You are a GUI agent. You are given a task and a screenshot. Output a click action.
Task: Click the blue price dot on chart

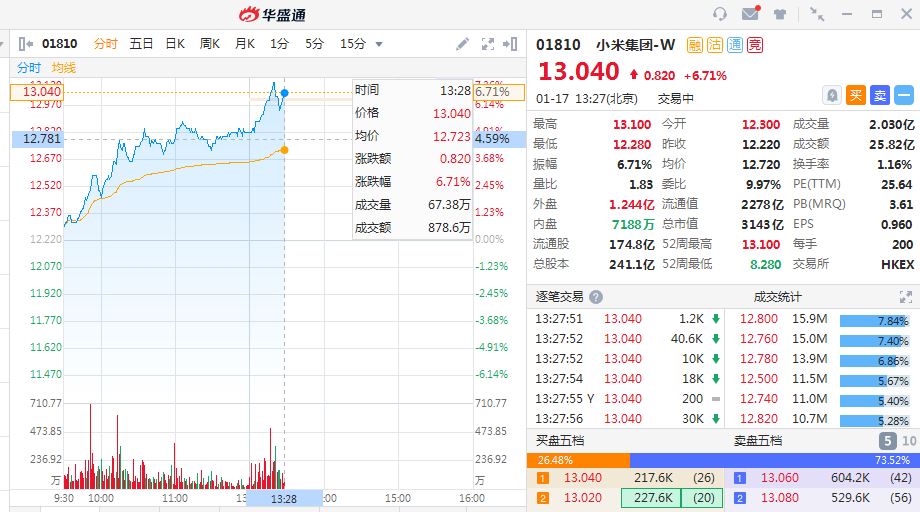(x=285, y=93)
